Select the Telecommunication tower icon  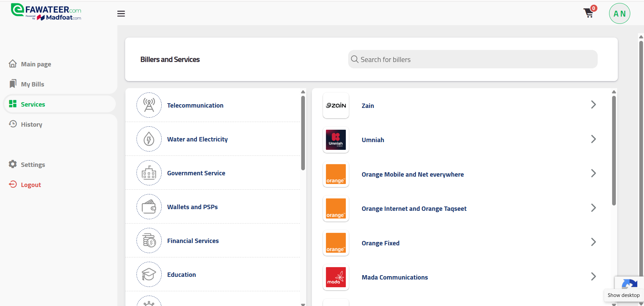[x=149, y=105]
